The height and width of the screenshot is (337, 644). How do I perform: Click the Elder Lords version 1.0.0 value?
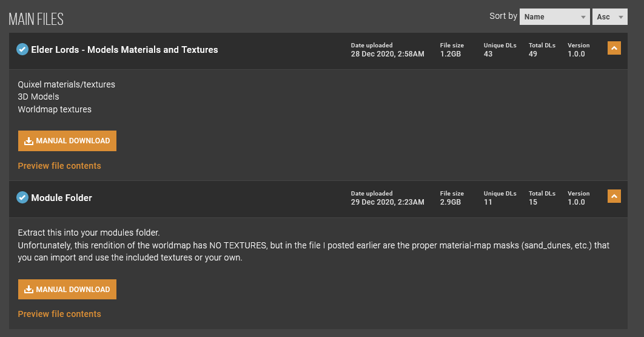tap(576, 54)
